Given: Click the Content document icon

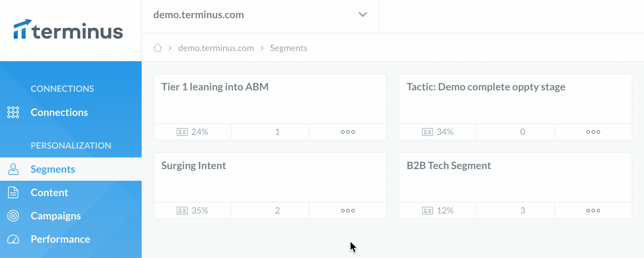Looking at the screenshot, I should (13, 192).
